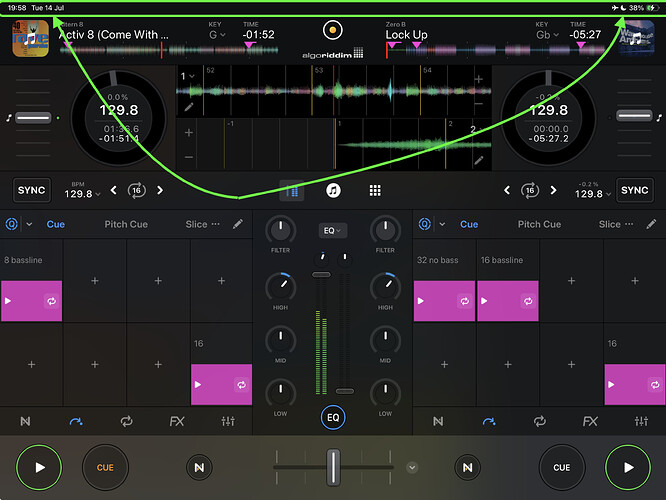Play the right deck
The image size is (666, 500).
point(628,467)
